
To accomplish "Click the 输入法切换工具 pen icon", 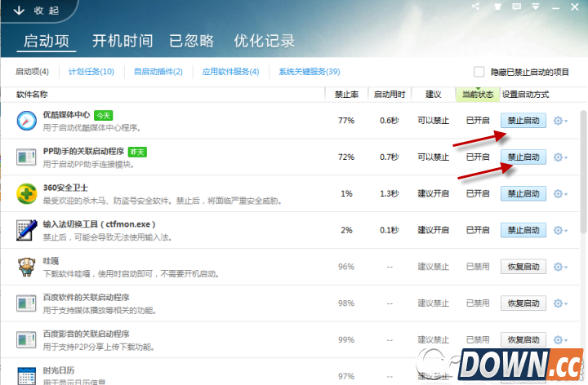I will [x=27, y=230].
